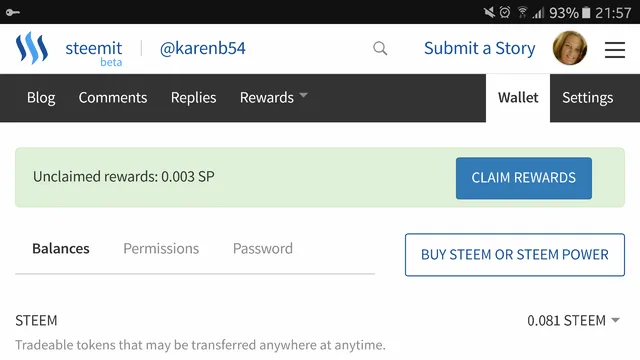Image resolution: width=640 pixels, height=360 pixels.
Task: Open the Settings tab
Action: click(587, 98)
